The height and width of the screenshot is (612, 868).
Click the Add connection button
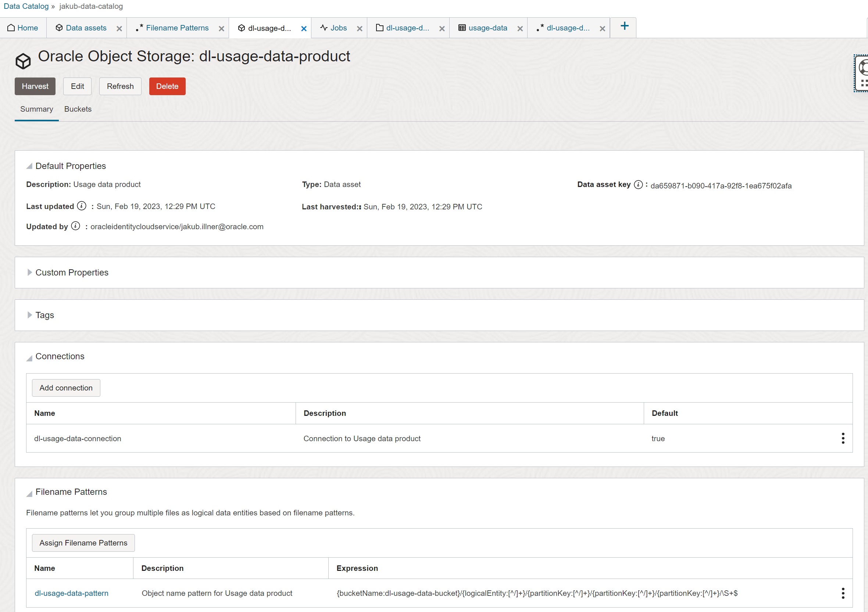point(65,388)
